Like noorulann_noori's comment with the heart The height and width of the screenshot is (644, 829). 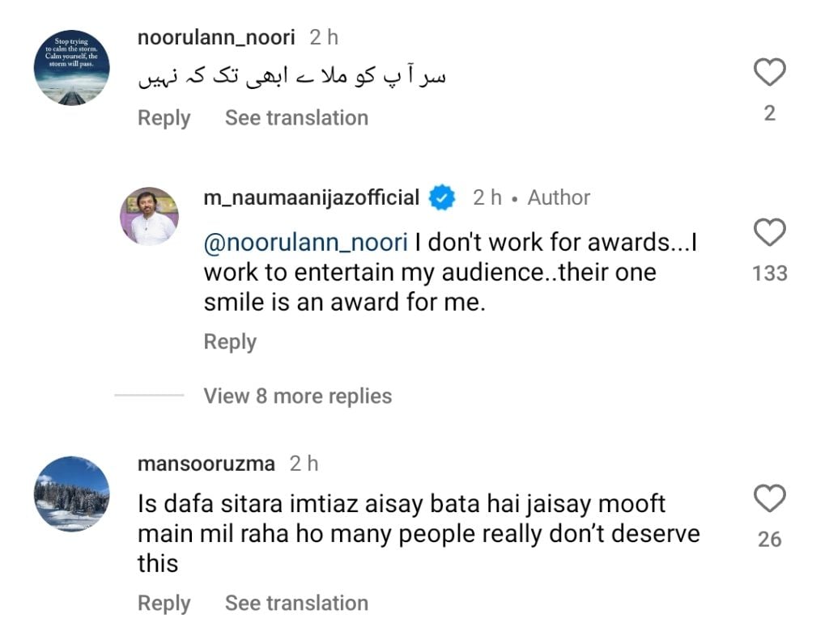769,74
